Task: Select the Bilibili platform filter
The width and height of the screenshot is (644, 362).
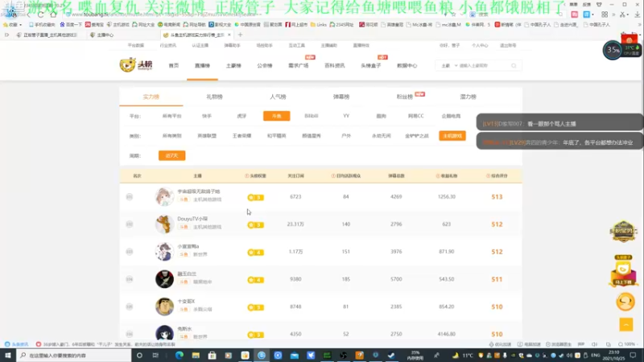Action: coord(312,116)
